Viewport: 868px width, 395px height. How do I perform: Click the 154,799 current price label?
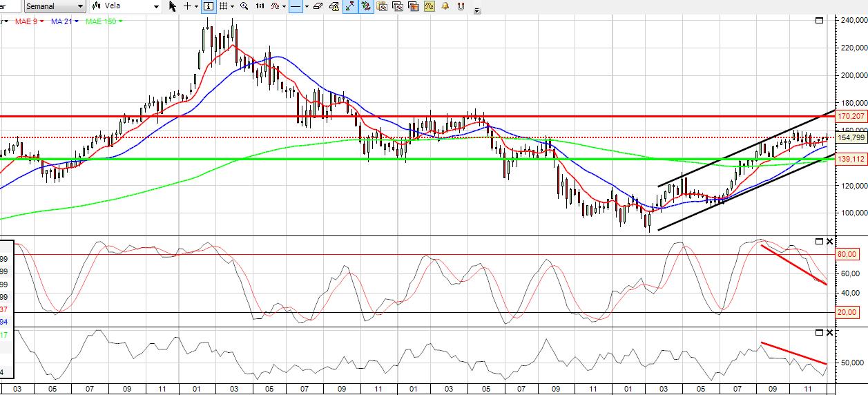(x=851, y=137)
